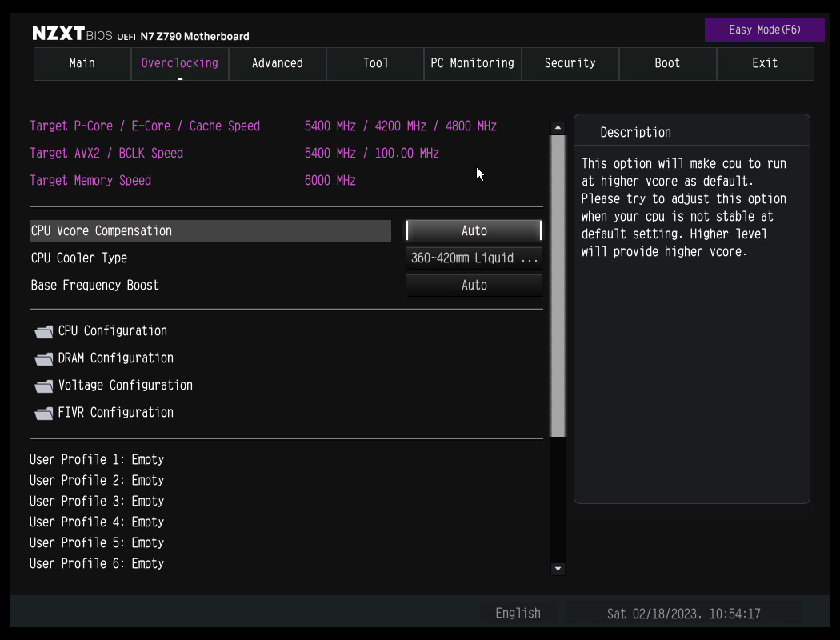Open the Exit tab
This screenshot has height=640, width=840.
tap(765, 63)
